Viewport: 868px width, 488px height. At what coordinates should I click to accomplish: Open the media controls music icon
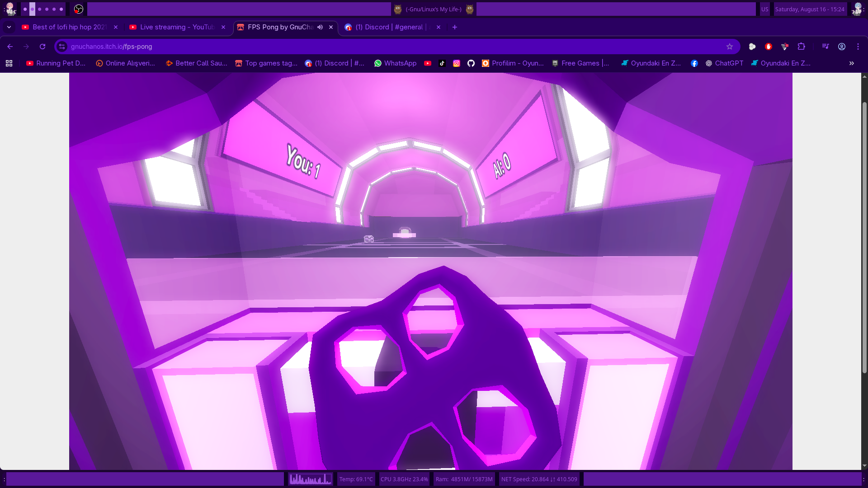(x=825, y=47)
